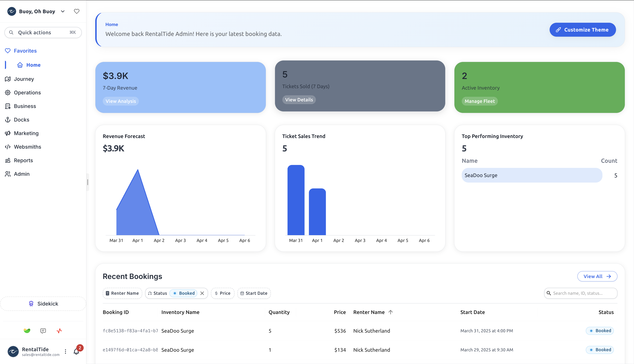The image size is (634, 364).
Task: Navigate to the Admin menu item
Action: tap(21, 174)
